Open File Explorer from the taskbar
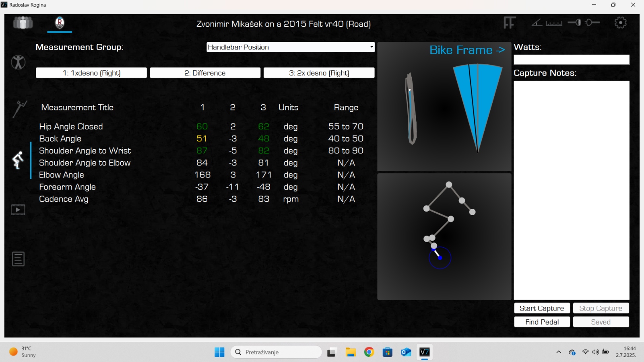The height and width of the screenshot is (362, 644). 351,352
